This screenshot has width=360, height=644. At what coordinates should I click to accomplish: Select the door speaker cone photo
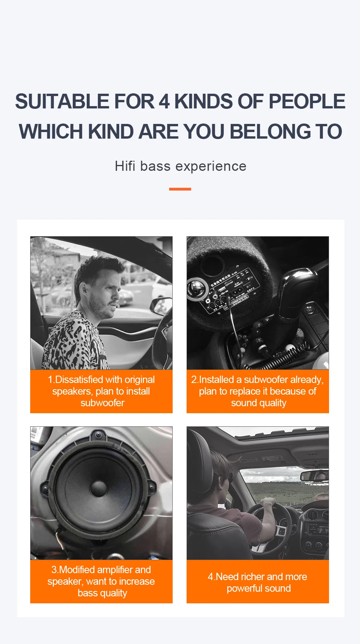click(x=101, y=493)
